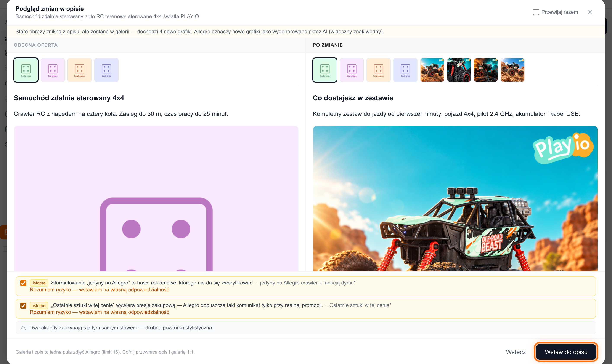Click the heading "Samochód zdalnie sterowany 4x4"
612x364 pixels.
(69, 98)
